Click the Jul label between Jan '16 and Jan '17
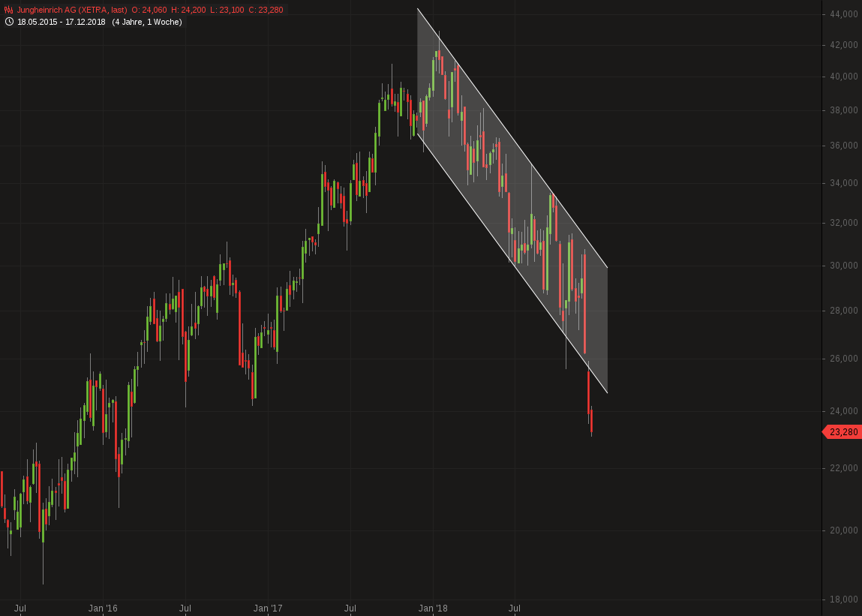Screen dimensions: 862x616 tap(185, 608)
